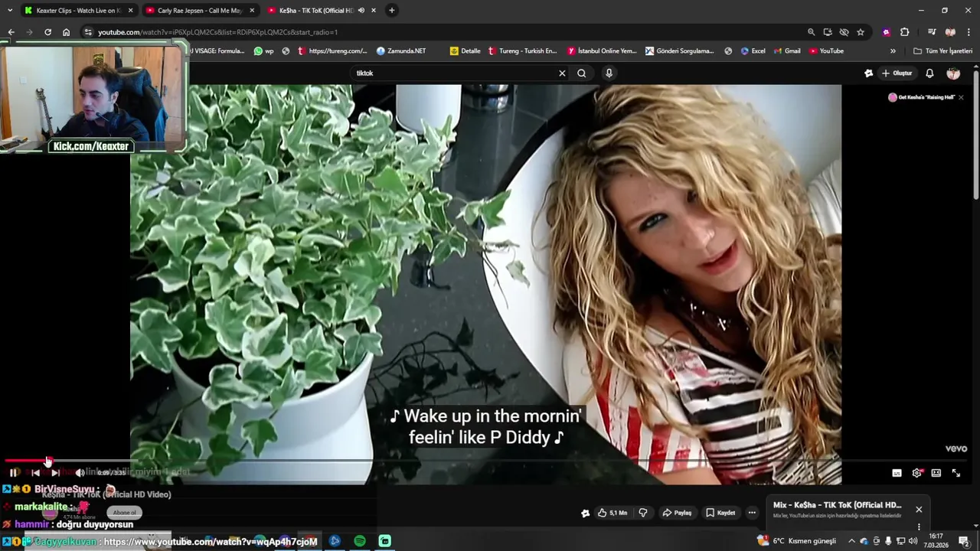Image resolution: width=980 pixels, height=551 pixels.
Task: Enter fullscreen with the player icon
Action: [x=955, y=473]
